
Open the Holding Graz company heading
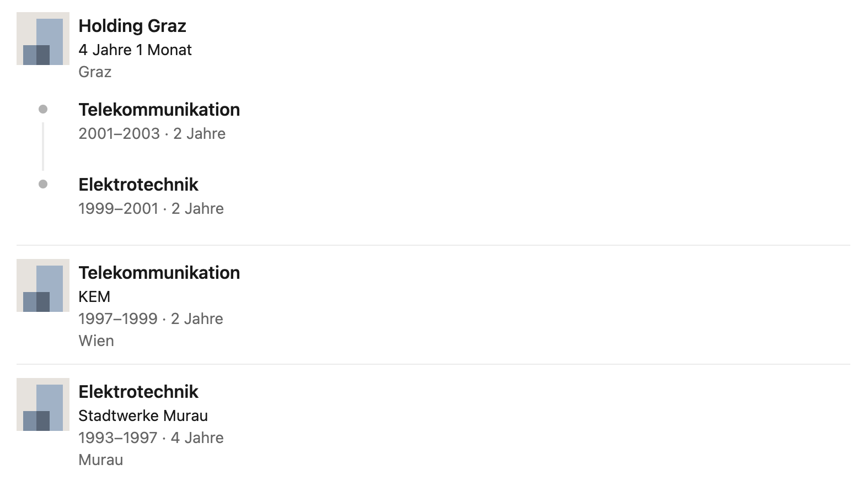(132, 26)
